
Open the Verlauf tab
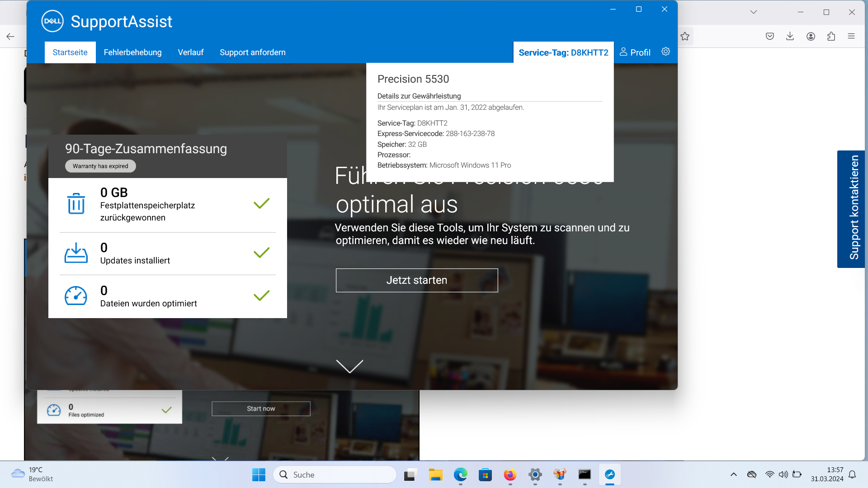tap(190, 52)
